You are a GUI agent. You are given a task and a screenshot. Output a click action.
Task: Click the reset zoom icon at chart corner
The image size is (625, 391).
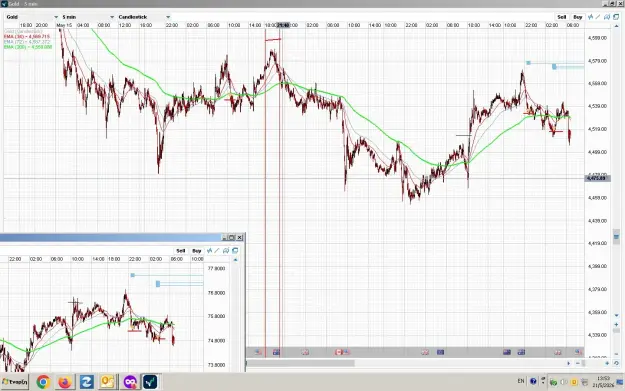[x=616, y=363]
